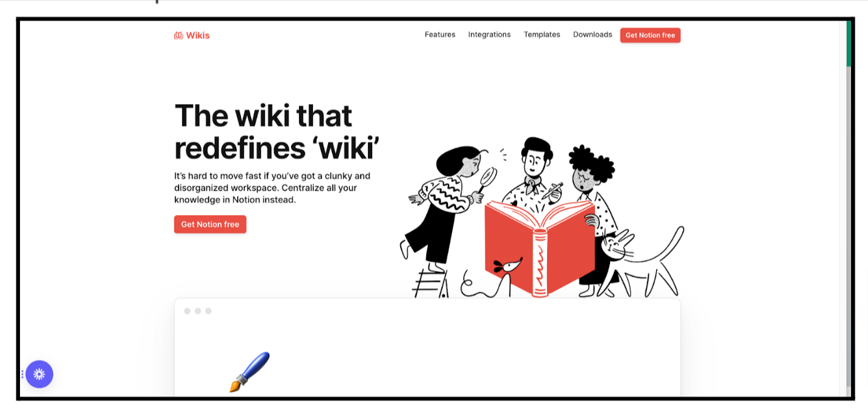
Task: Open the purple floating gear widget
Action: pos(39,374)
